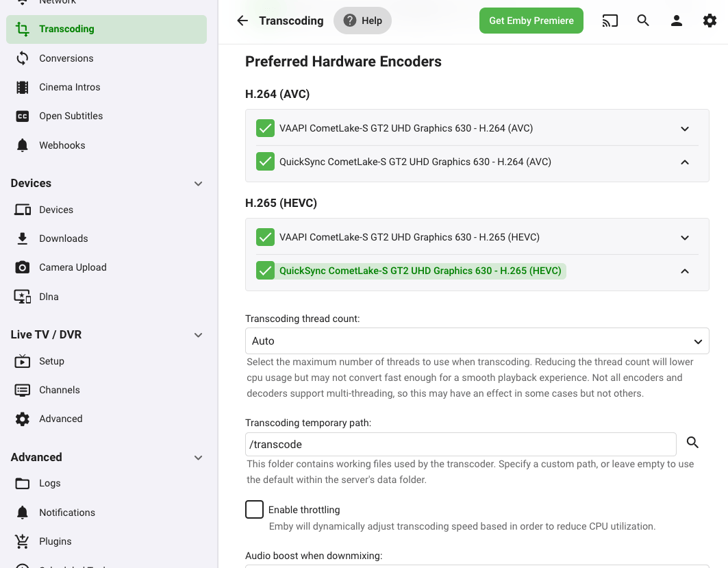Enable throttling checkbox

[x=254, y=510]
